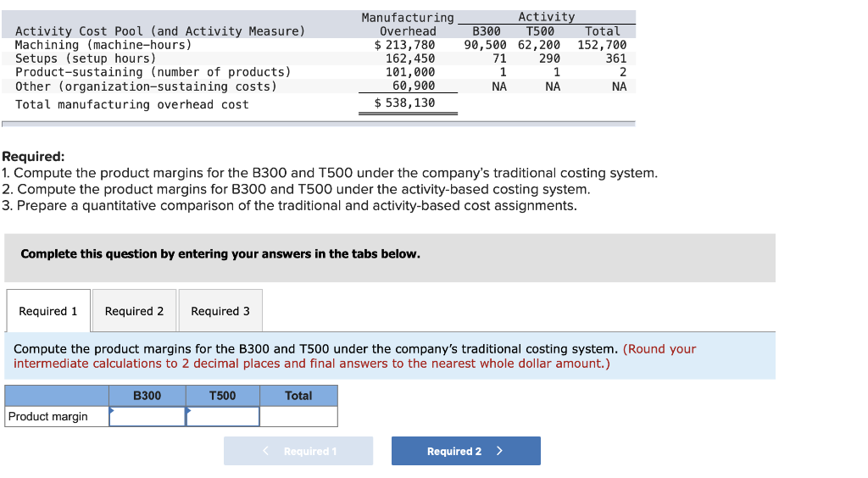Click the Activity column group header
868x478 pixels.
coord(547,17)
